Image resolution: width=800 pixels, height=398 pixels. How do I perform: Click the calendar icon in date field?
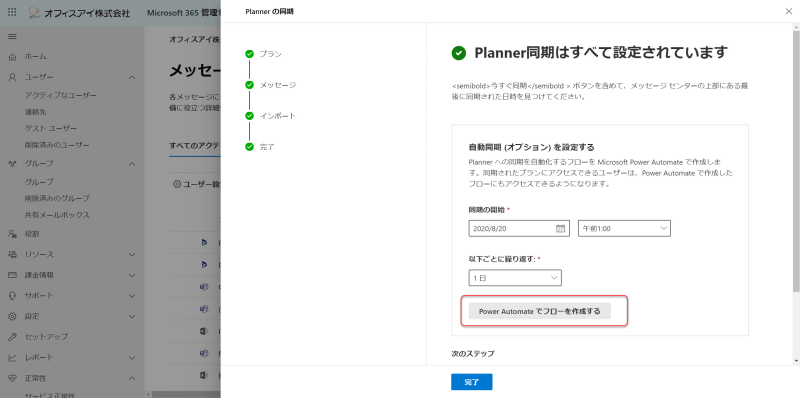(560, 229)
